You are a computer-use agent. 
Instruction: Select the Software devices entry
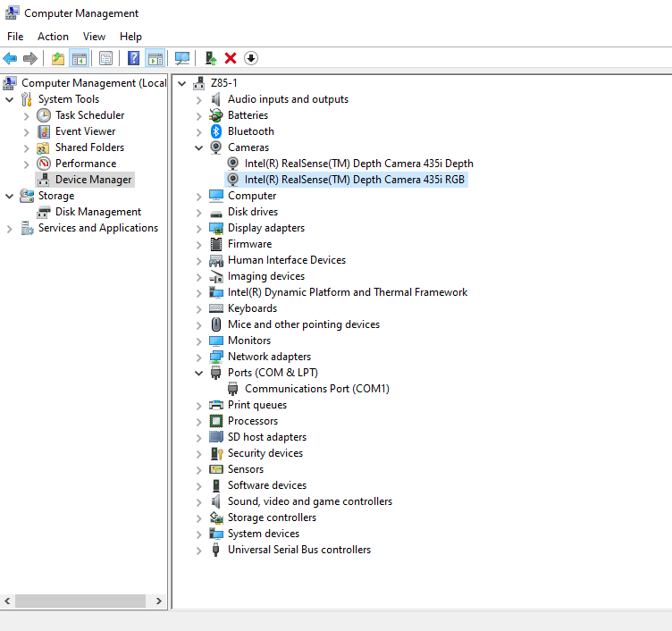pyautogui.click(x=267, y=485)
